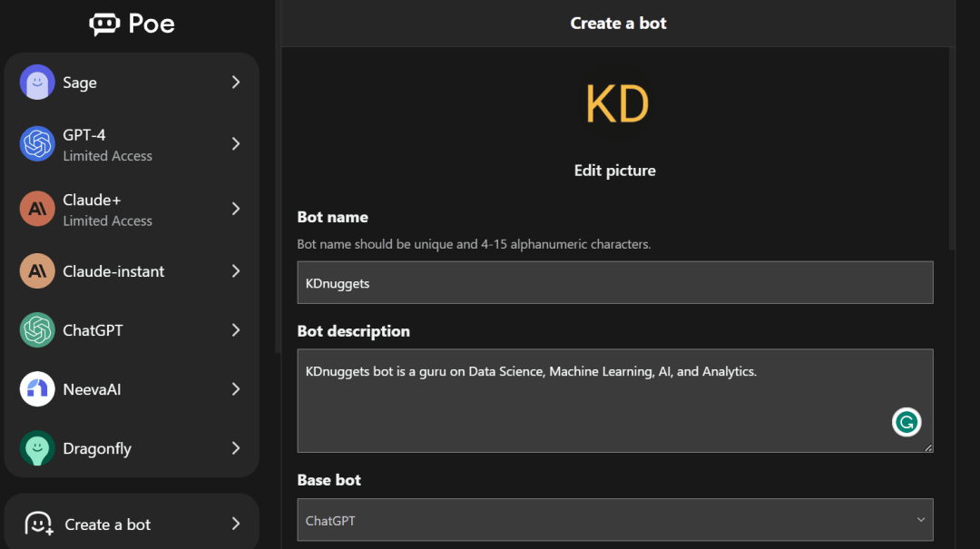Open the Sage bot avatar
The image size is (980, 549).
coord(37,83)
